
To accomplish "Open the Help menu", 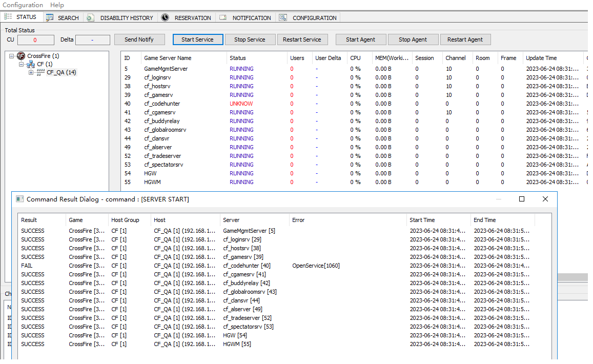I will (57, 5).
